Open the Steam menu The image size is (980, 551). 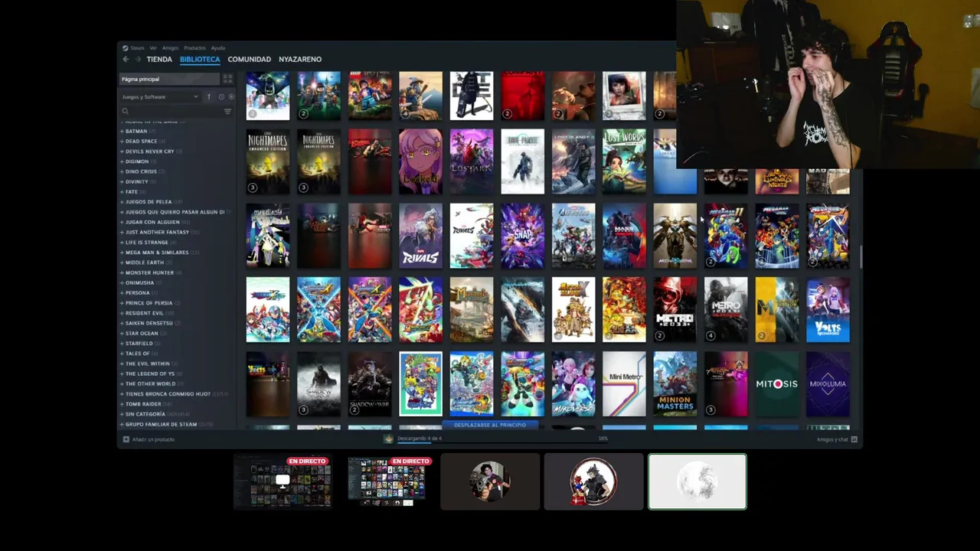coord(136,48)
